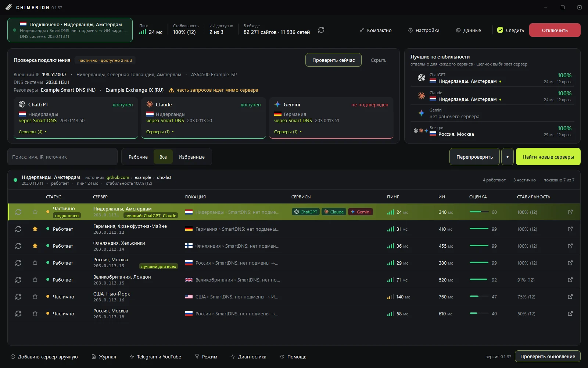Expand ChatGPT Серверы (4) list

click(x=33, y=132)
